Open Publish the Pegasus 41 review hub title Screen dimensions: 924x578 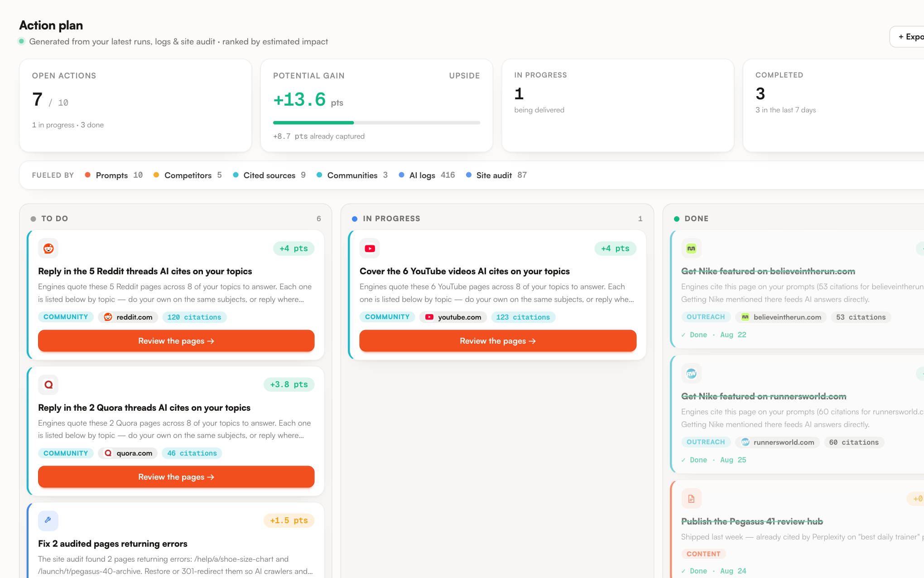click(752, 521)
